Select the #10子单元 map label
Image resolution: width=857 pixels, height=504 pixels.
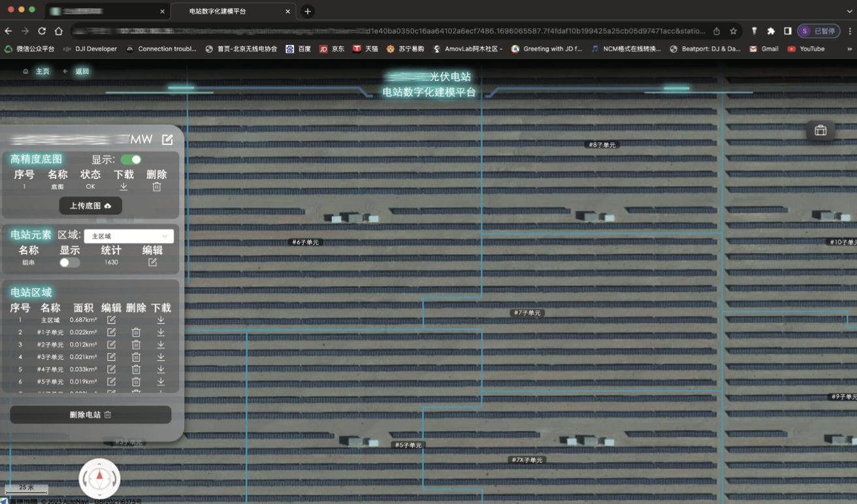(x=843, y=242)
